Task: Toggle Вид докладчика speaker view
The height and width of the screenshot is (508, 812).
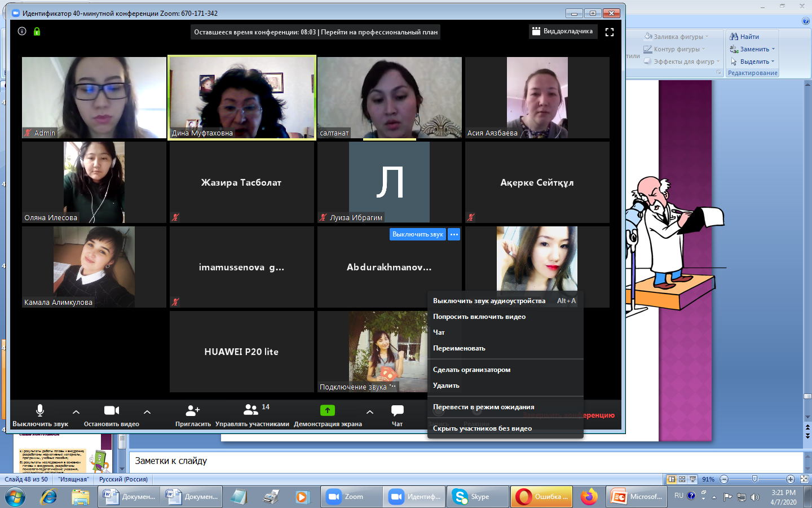Action: 563,32
